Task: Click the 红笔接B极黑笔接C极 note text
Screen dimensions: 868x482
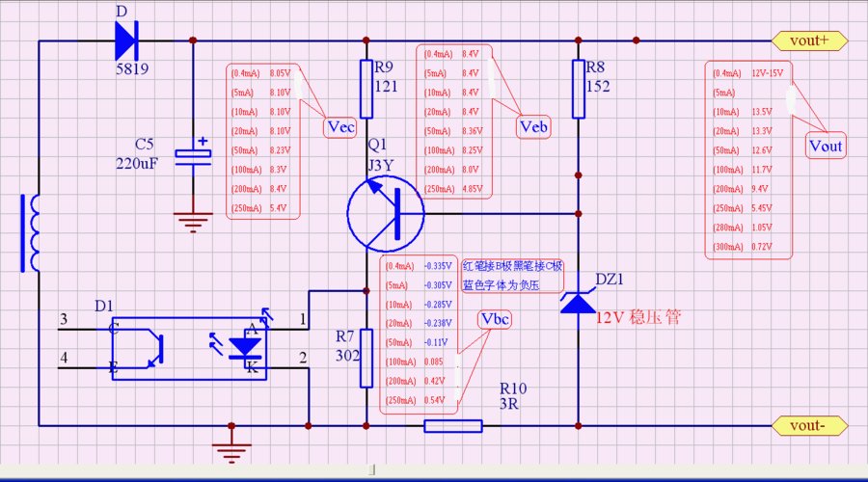Action: [511, 266]
